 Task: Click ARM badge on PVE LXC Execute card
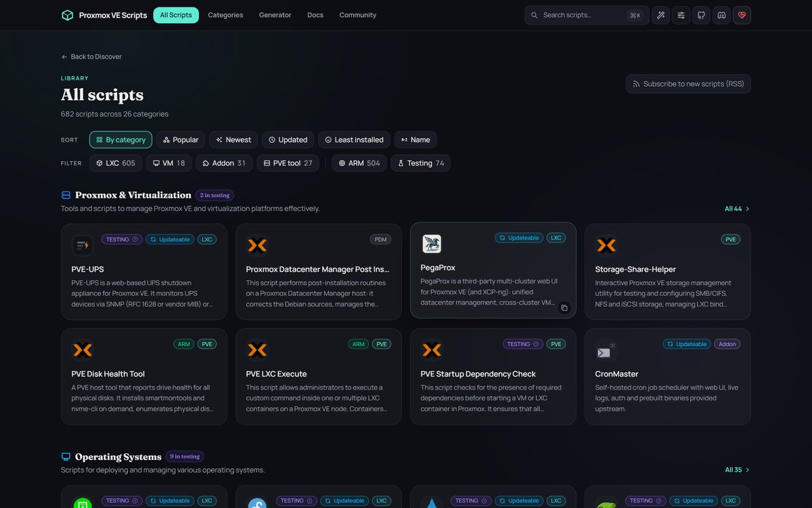pyautogui.click(x=359, y=344)
